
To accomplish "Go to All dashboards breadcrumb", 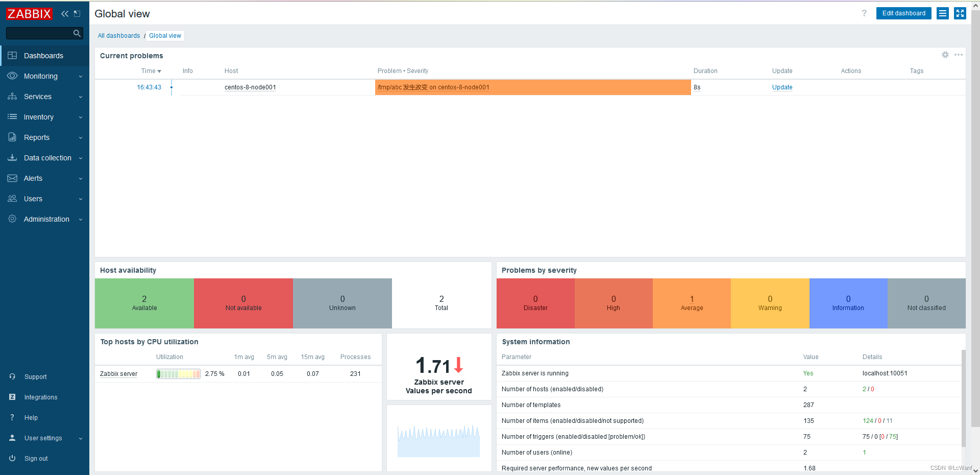I will pyautogui.click(x=119, y=36).
